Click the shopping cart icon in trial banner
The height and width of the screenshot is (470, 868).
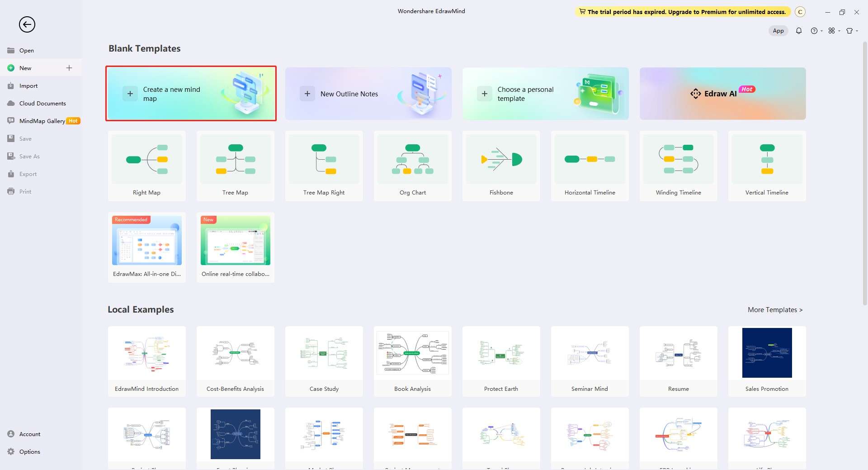(x=582, y=12)
